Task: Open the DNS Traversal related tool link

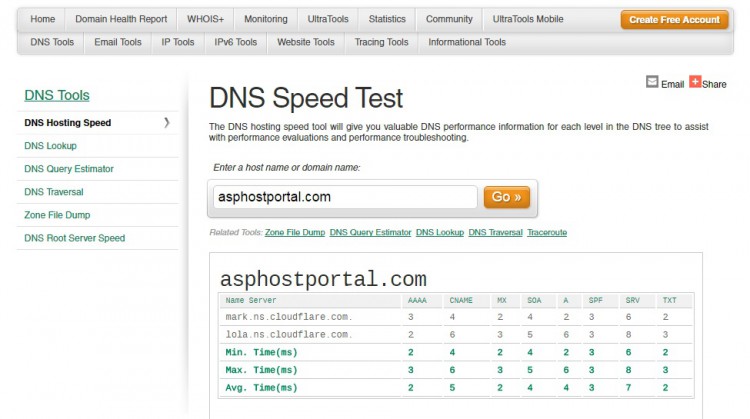Action: click(x=495, y=232)
